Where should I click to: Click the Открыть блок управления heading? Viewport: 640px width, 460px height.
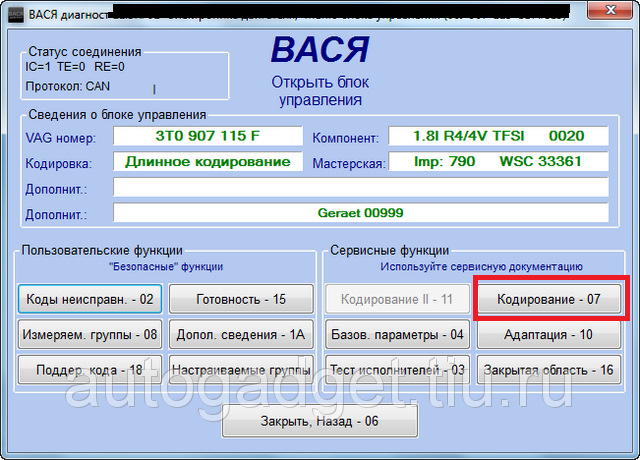(320, 91)
